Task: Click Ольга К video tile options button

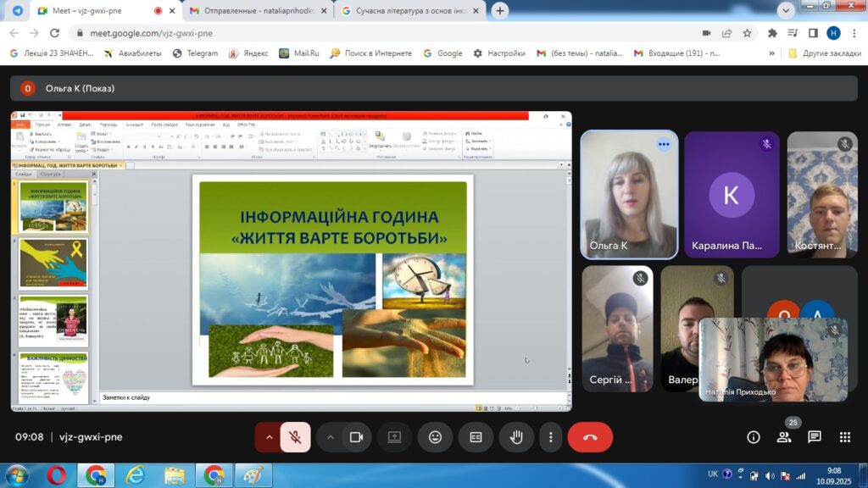Action: pyautogui.click(x=663, y=145)
